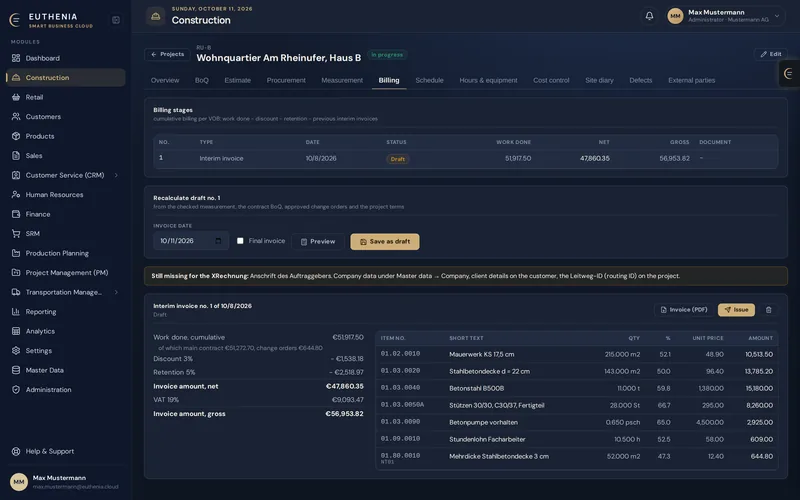Open Human Resources icon in sidebar
The image size is (800, 500).
point(16,194)
